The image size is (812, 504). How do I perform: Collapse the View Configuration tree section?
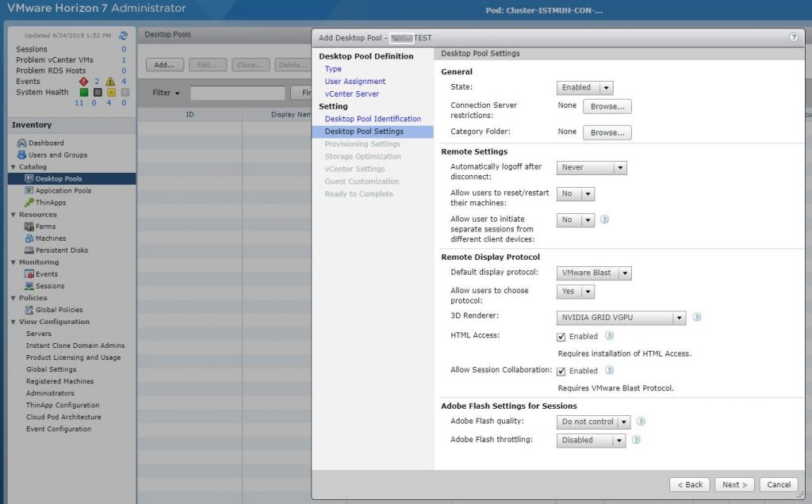click(x=13, y=322)
